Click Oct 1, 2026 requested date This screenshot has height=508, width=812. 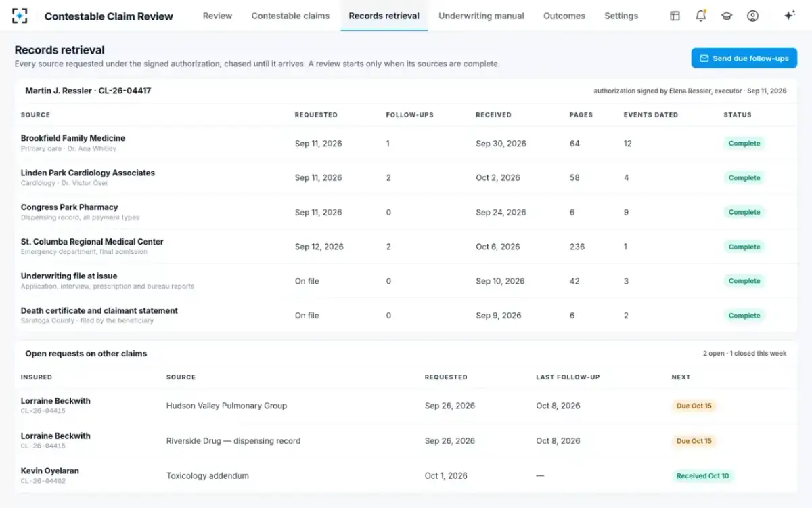446,476
